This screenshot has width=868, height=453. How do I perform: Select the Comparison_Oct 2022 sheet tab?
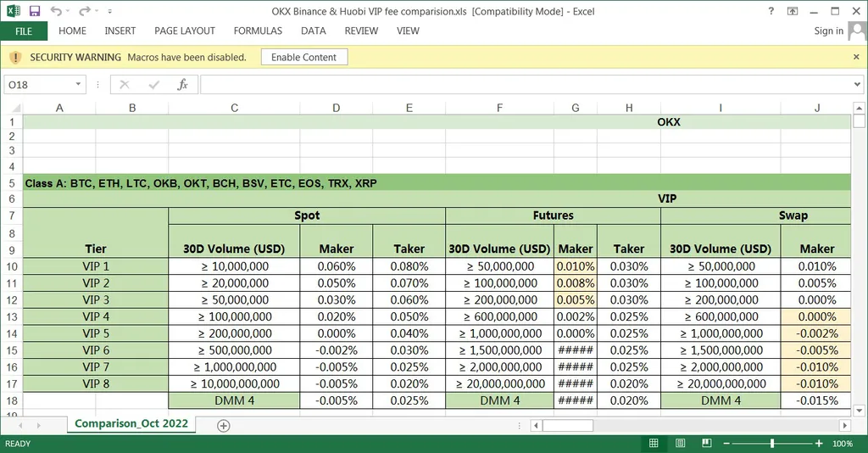click(131, 423)
